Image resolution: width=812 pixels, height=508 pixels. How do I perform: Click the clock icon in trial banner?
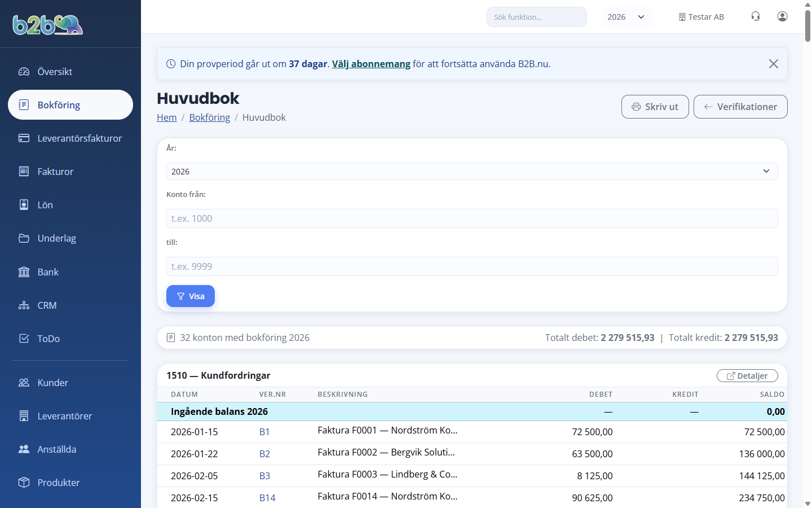click(x=171, y=64)
